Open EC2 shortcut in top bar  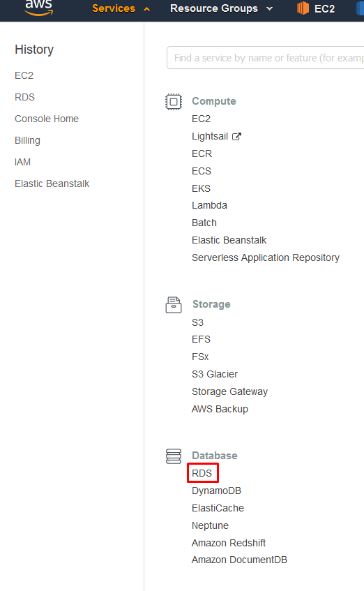point(324,8)
